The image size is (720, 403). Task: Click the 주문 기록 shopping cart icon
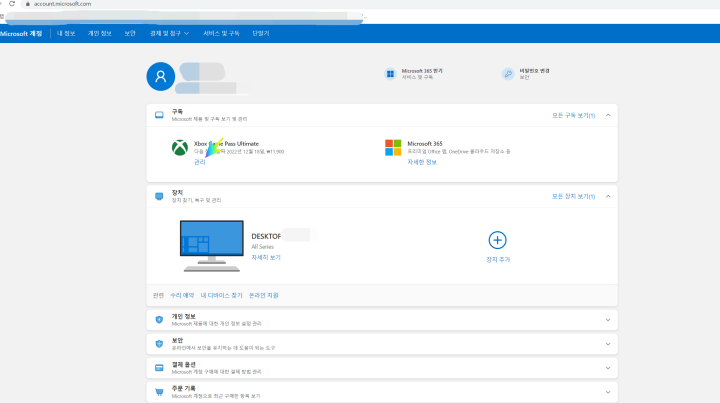pyautogui.click(x=159, y=392)
